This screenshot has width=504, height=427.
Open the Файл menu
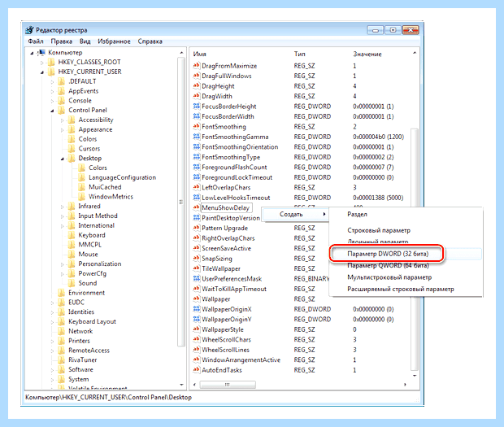click(36, 41)
